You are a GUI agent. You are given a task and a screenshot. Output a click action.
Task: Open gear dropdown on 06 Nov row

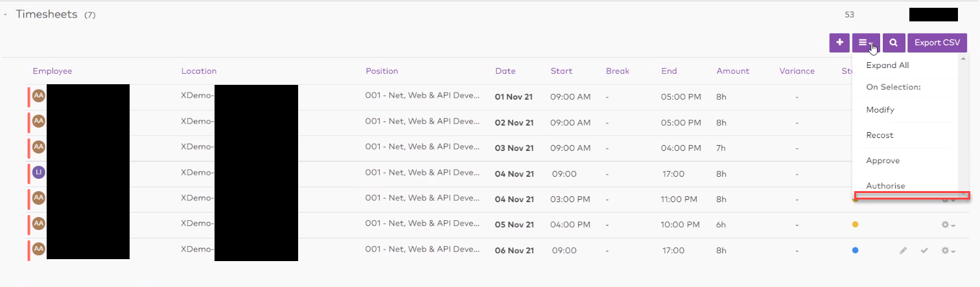948,251
